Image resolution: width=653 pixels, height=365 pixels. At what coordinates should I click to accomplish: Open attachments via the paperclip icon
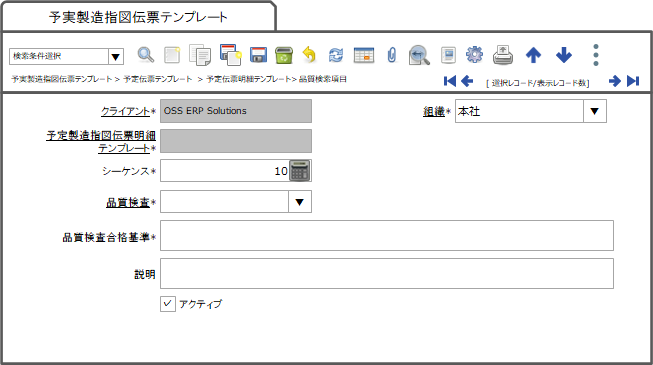click(x=391, y=55)
